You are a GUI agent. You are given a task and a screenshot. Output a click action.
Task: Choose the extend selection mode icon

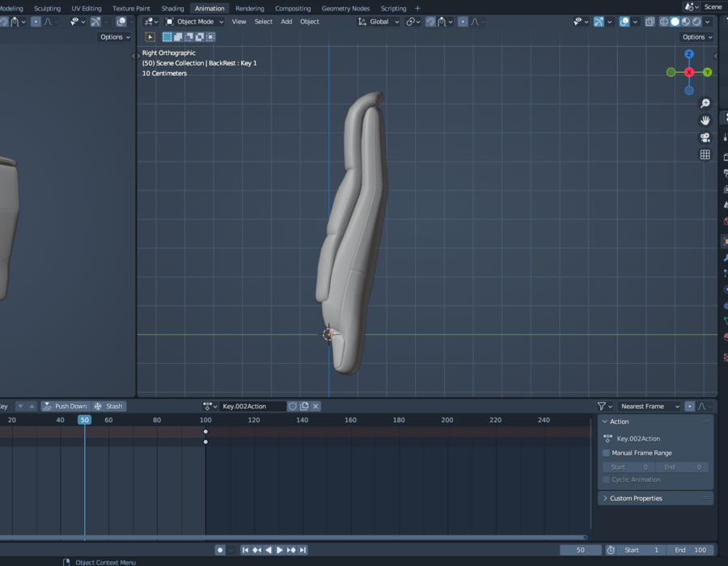(178, 36)
